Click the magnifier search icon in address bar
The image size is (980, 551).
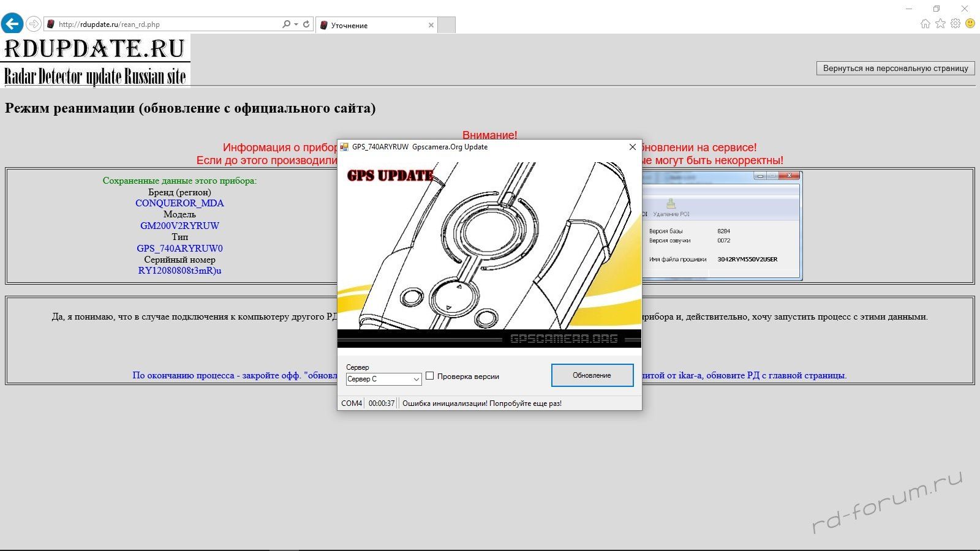pos(286,24)
